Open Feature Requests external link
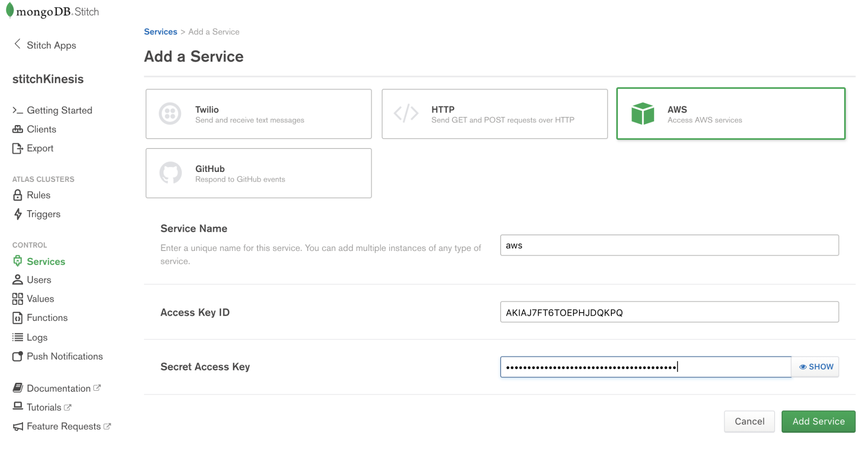 (x=64, y=426)
